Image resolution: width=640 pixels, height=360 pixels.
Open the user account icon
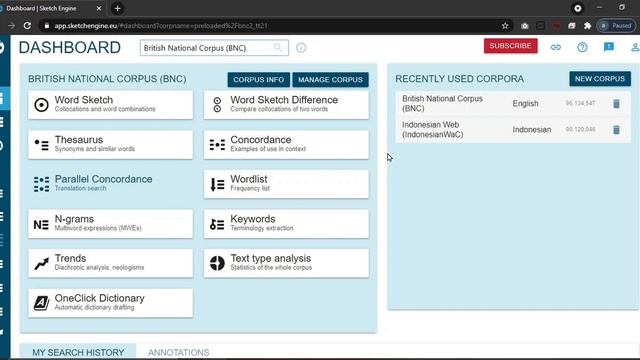(635, 47)
